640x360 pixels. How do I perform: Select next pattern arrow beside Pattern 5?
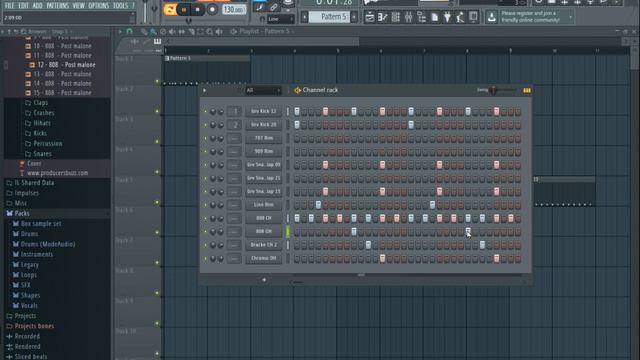[354, 17]
